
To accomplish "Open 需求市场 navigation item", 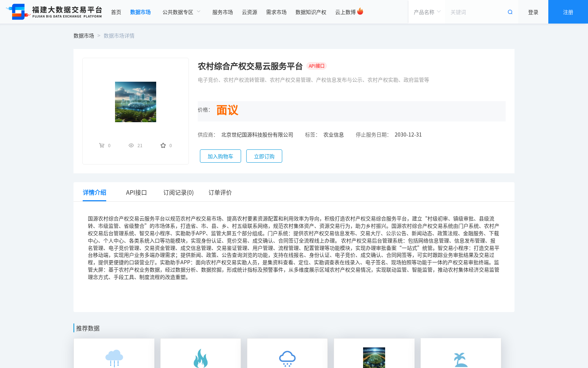I will point(276,12).
